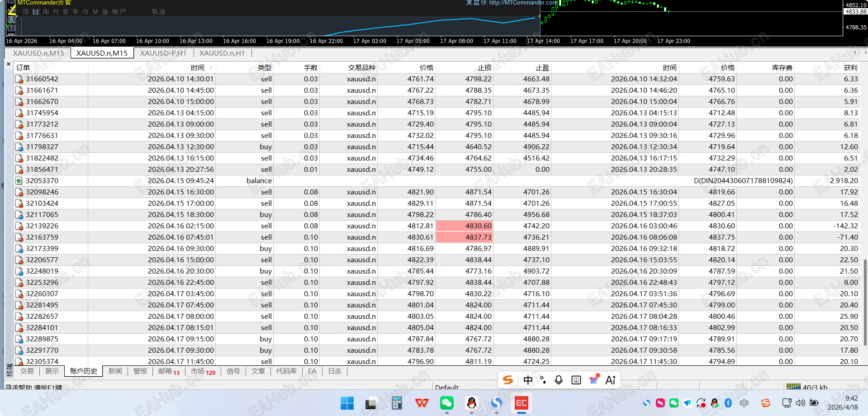
Task: Click the Default profile in status bar
Action: (x=447, y=387)
